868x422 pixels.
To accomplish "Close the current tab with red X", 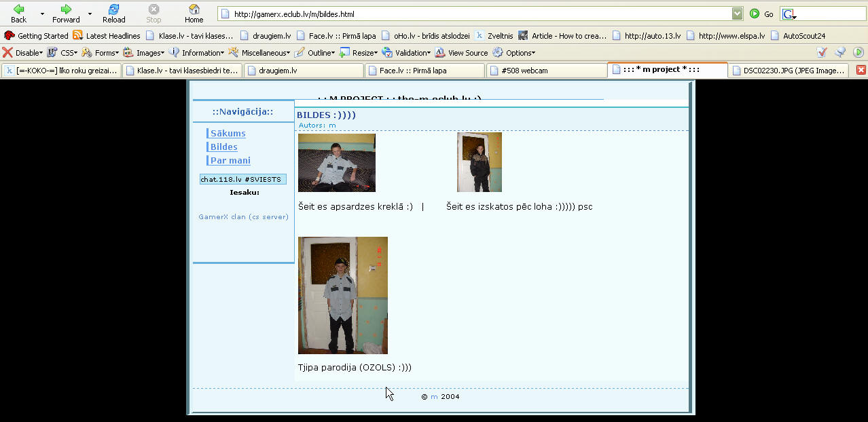I will [x=861, y=70].
